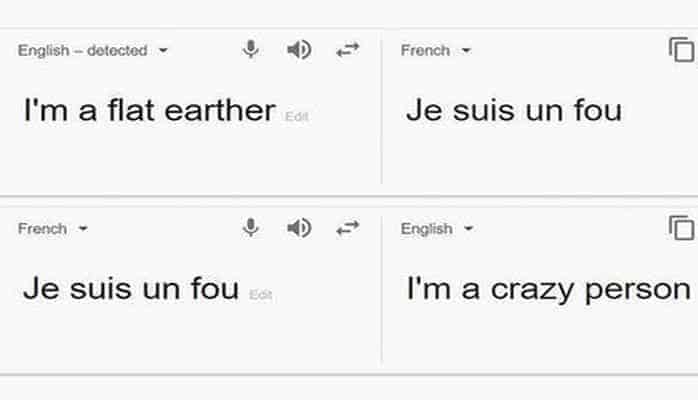
Task: Open the top French target language dropdown
Action: [x=467, y=51]
